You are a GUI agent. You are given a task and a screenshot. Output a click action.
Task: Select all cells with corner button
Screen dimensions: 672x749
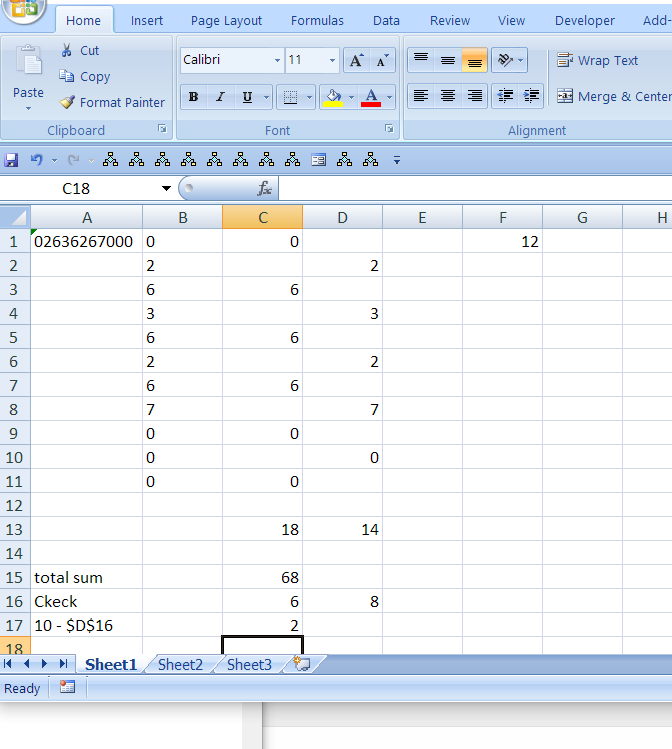pyautogui.click(x=15, y=217)
